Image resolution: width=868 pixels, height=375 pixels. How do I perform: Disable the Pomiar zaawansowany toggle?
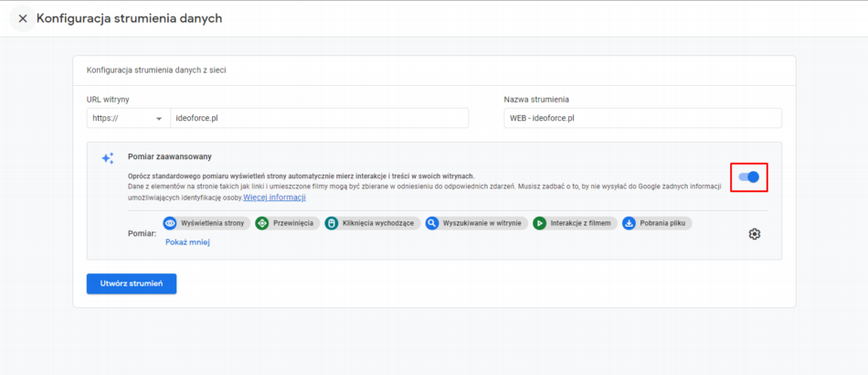click(x=749, y=177)
